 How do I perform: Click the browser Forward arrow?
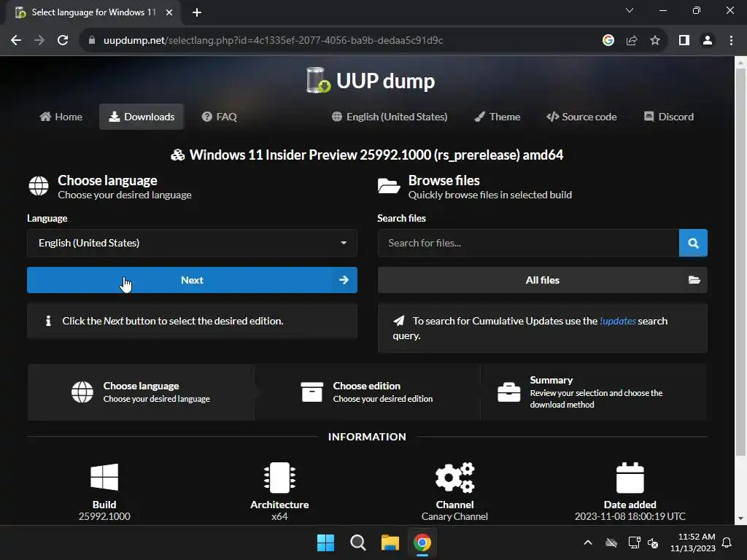point(39,40)
